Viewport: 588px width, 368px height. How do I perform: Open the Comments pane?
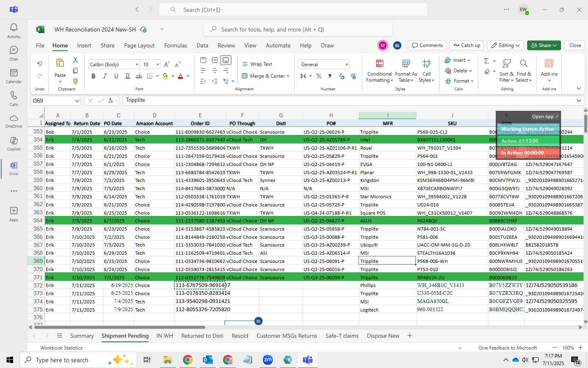(x=427, y=45)
